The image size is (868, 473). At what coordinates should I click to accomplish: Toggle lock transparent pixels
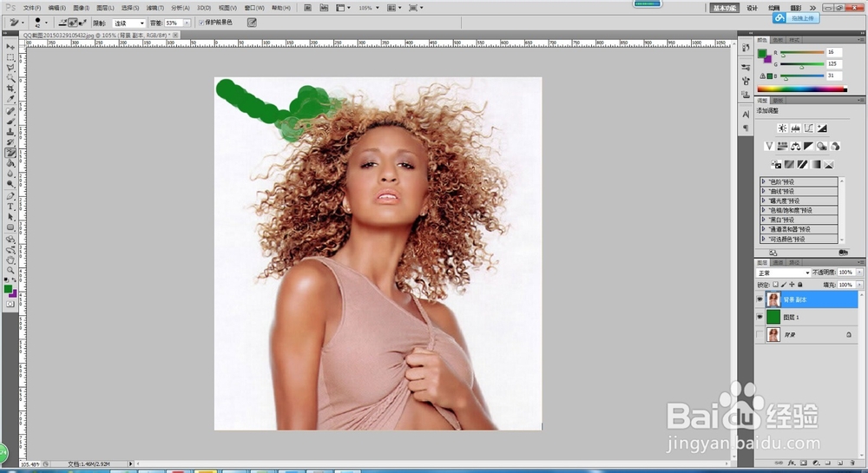[x=775, y=285]
